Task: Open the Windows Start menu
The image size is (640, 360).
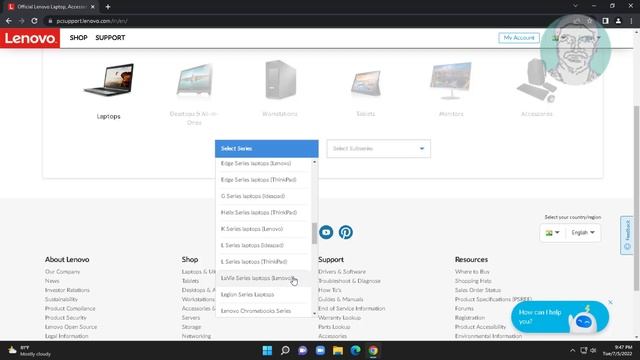Action: click(267, 351)
